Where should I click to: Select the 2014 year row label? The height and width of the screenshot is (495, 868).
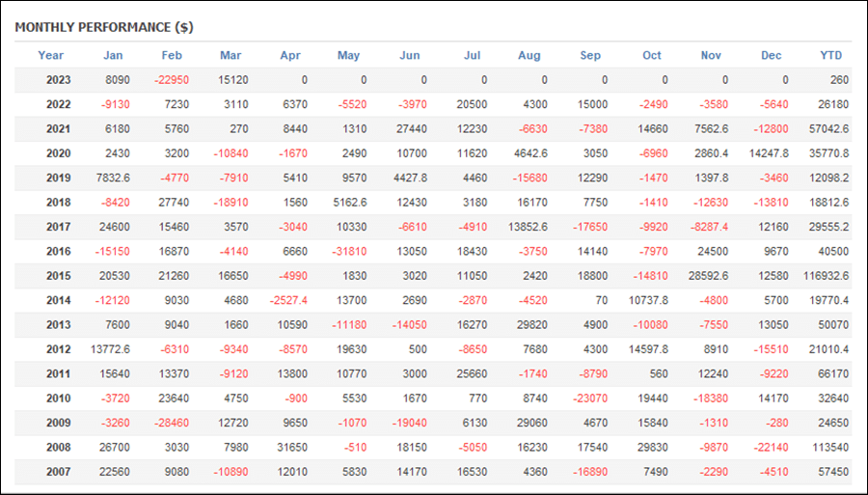(x=58, y=300)
